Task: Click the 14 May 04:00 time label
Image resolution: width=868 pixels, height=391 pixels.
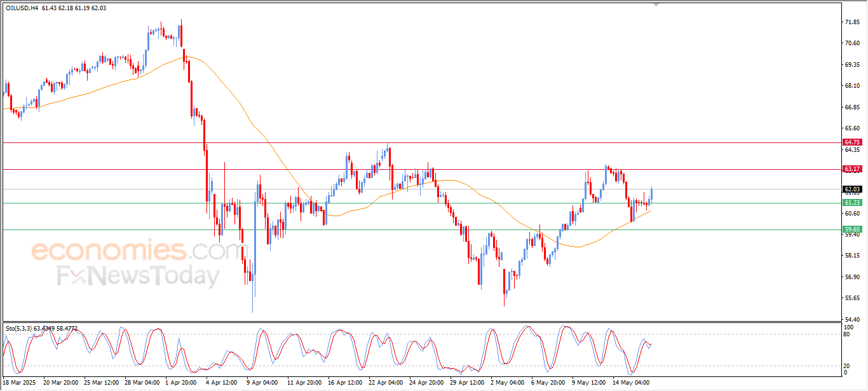Action: pyautogui.click(x=632, y=383)
